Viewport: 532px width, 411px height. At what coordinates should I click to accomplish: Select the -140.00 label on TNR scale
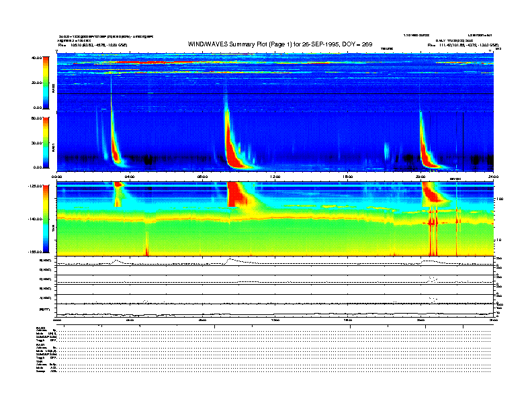(35, 219)
